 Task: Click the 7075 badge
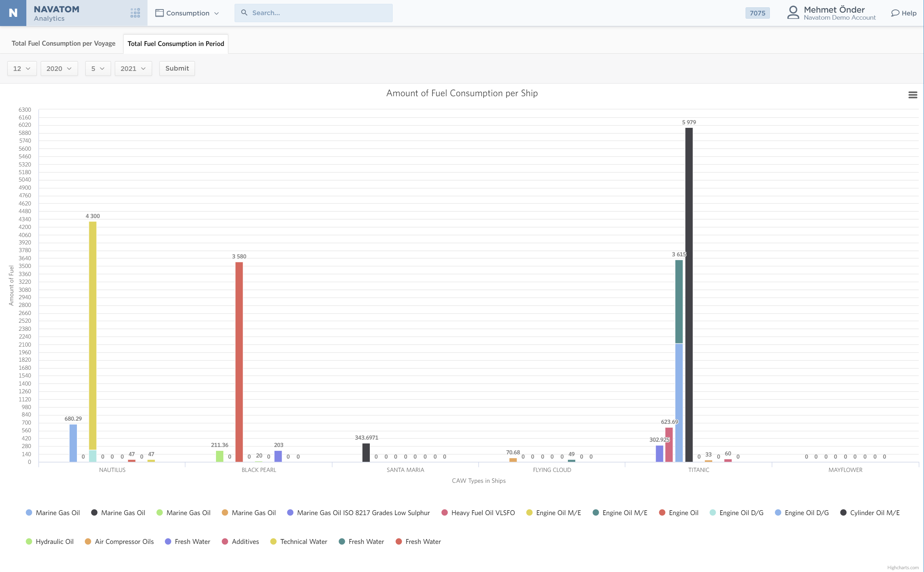click(757, 13)
